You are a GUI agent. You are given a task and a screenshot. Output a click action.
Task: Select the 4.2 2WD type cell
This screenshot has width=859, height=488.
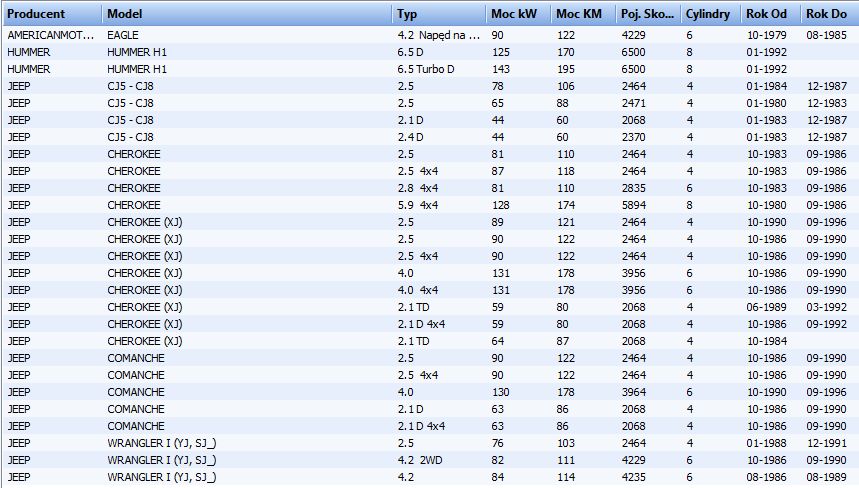click(x=420, y=460)
